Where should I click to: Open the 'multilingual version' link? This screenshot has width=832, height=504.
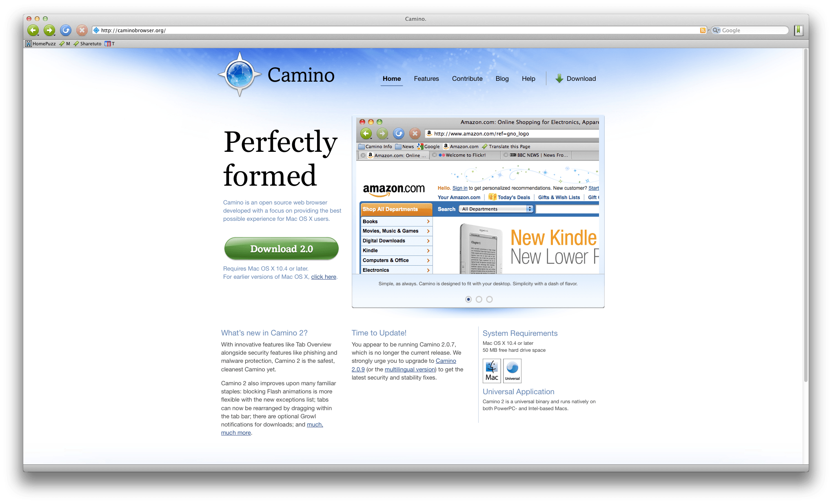pyautogui.click(x=410, y=369)
